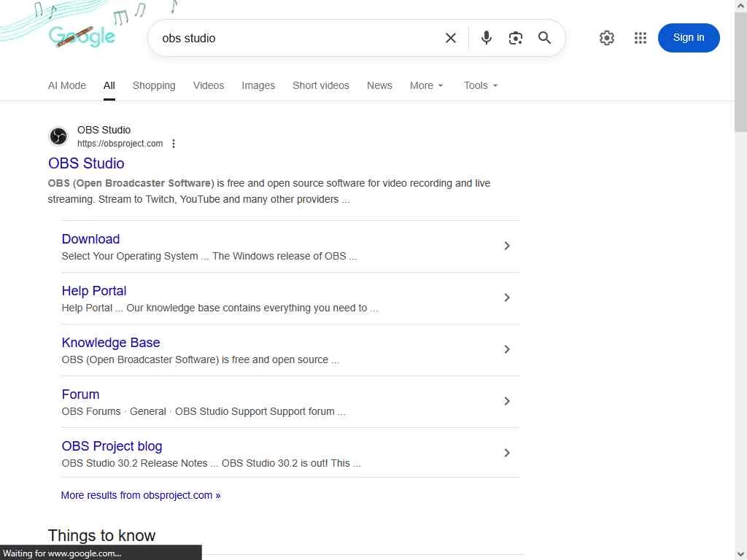Click the Google doodle logo

(82, 36)
